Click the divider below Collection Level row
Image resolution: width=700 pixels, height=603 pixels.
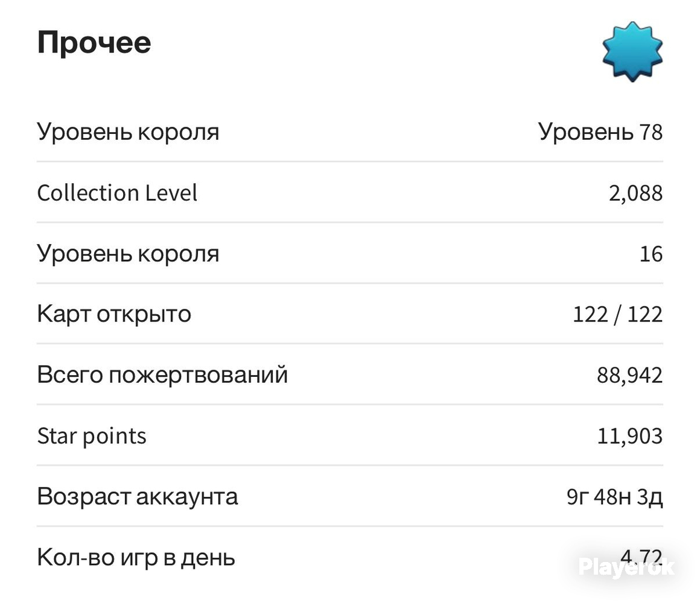pyautogui.click(x=350, y=222)
